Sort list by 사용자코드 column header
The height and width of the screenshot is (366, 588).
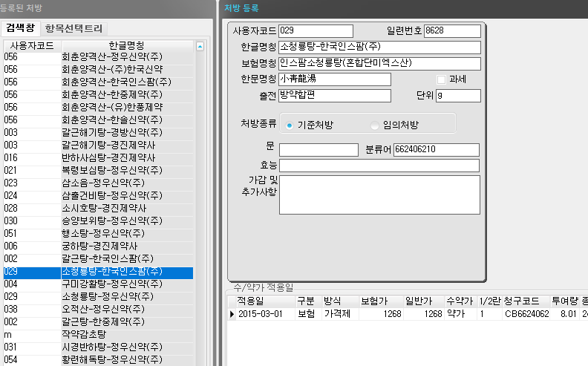[x=31, y=46]
